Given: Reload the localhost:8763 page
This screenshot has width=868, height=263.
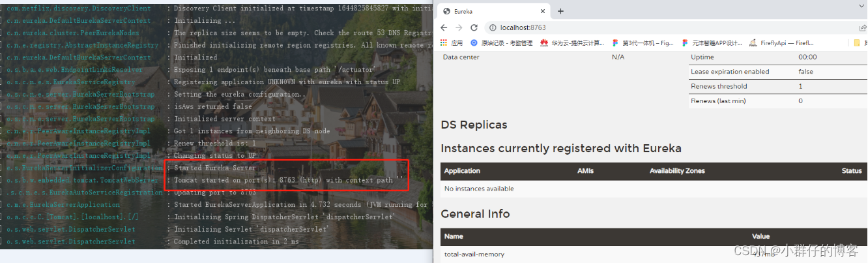Looking at the screenshot, I should click(474, 27).
